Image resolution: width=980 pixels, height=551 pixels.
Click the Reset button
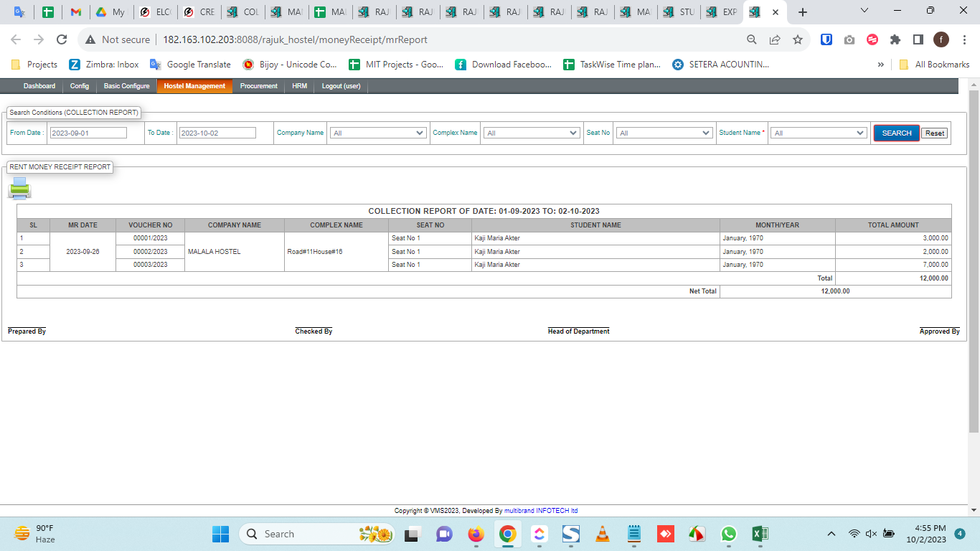(x=934, y=133)
